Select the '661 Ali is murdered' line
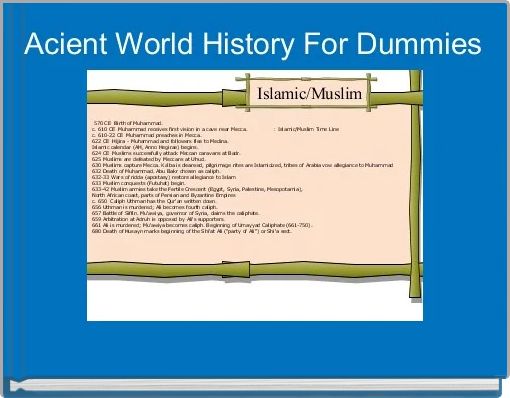Viewport: 510px width, 398px height. click(202, 225)
